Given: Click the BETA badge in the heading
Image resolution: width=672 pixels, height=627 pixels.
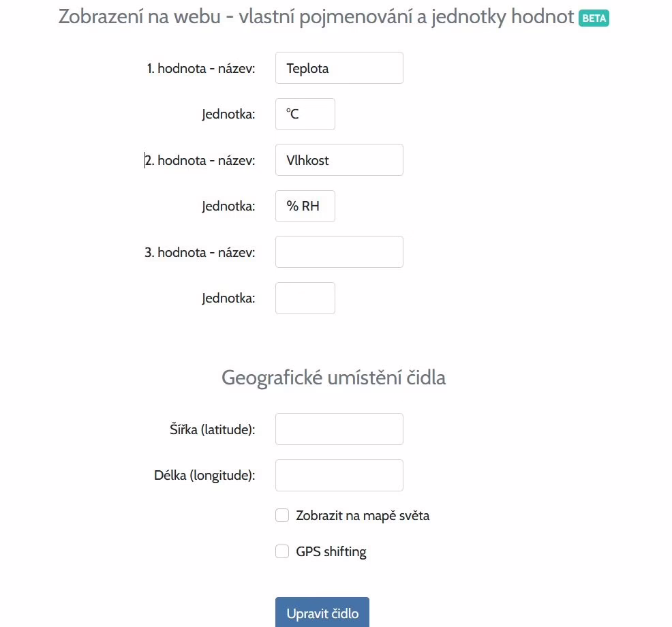Looking at the screenshot, I should coord(594,18).
